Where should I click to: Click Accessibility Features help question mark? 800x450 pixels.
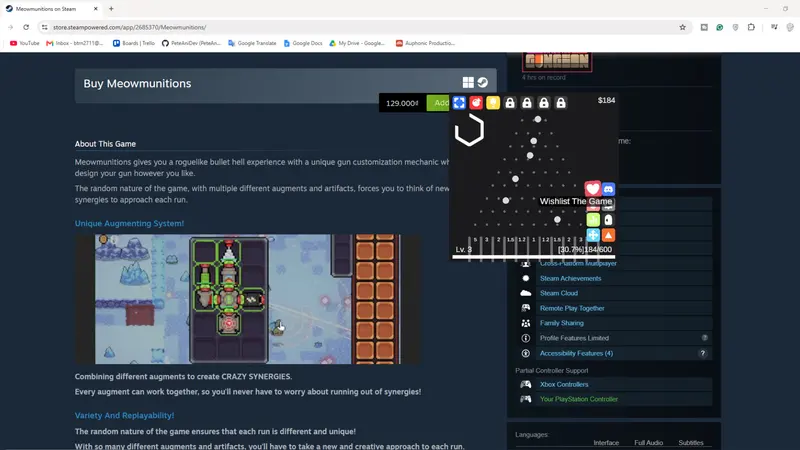click(703, 353)
